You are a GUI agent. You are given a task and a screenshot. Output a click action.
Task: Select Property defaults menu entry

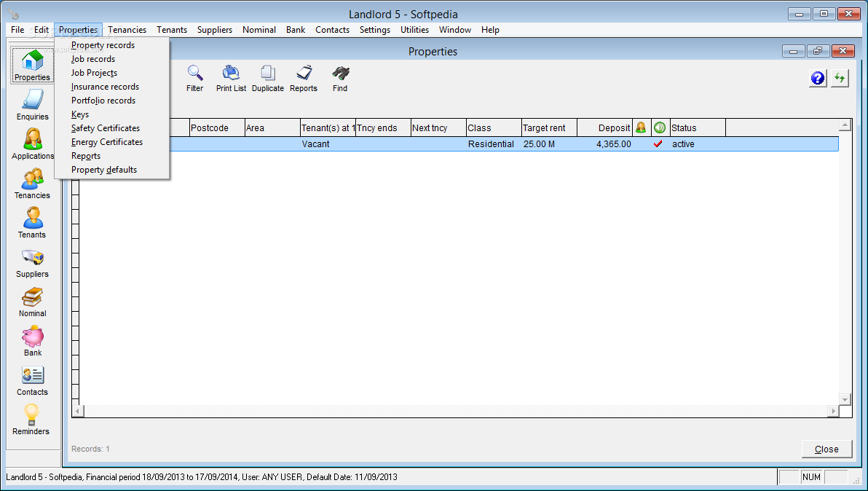[x=104, y=170]
